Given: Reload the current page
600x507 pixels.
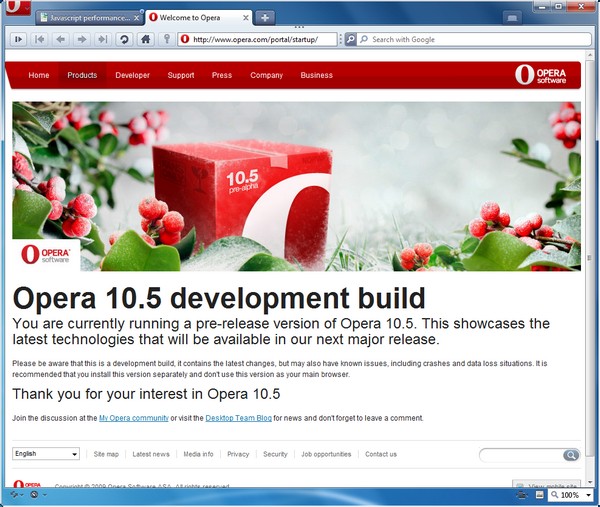Looking at the screenshot, I should (x=124, y=39).
